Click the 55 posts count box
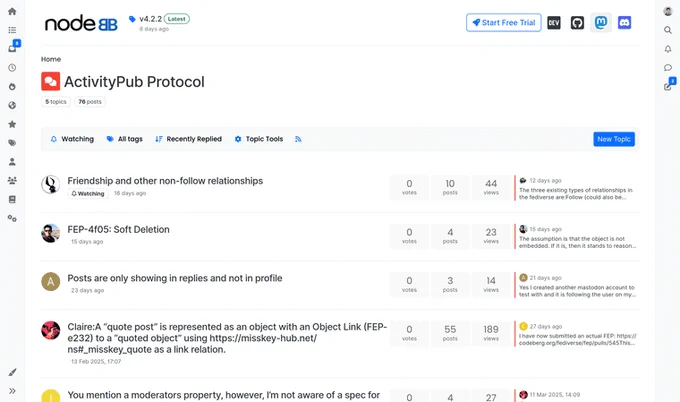 (x=450, y=333)
